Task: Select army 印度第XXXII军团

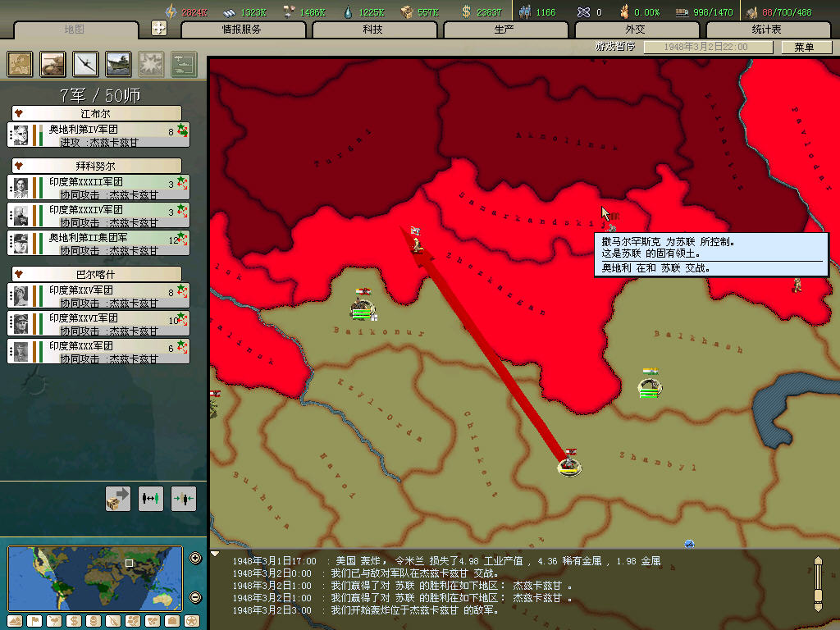Action: pyautogui.click(x=98, y=188)
